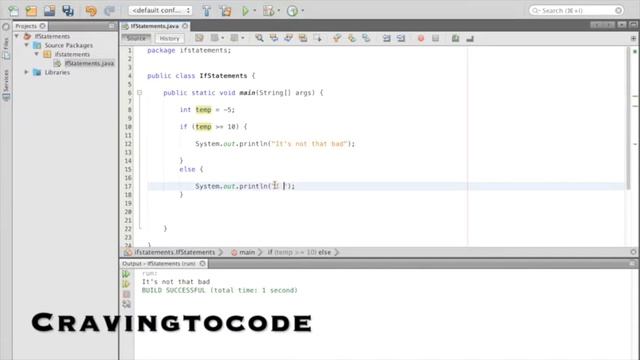Open the Run Project dropdown arrow
Viewport: 640px width, 360px height.
[x=255, y=11]
